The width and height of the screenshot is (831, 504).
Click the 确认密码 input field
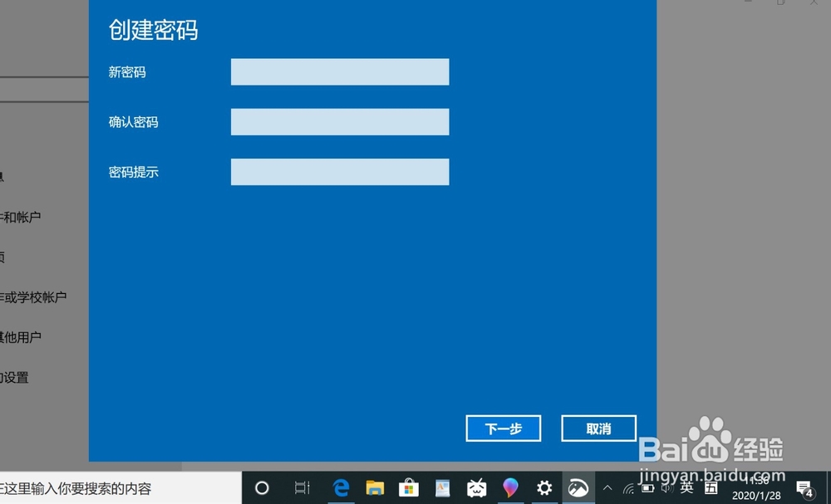(x=339, y=121)
